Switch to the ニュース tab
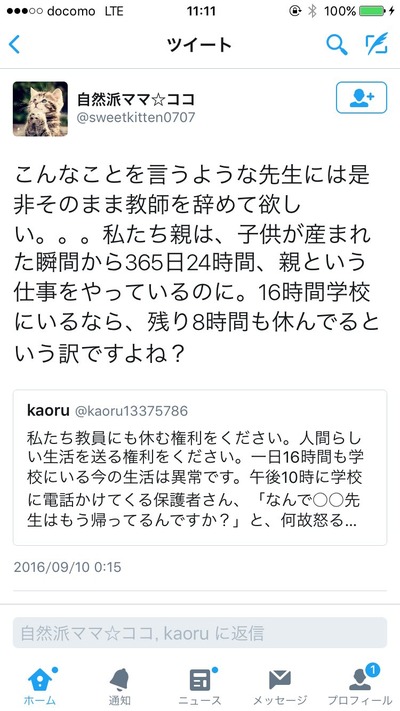This screenshot has width=400, height=711. tap(200, 684)
